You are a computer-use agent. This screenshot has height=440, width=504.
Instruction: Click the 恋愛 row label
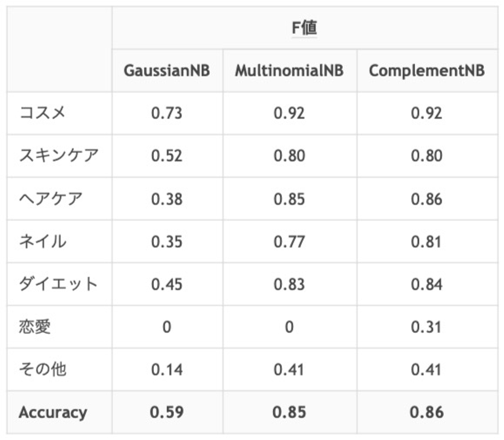tap(35, 327)
